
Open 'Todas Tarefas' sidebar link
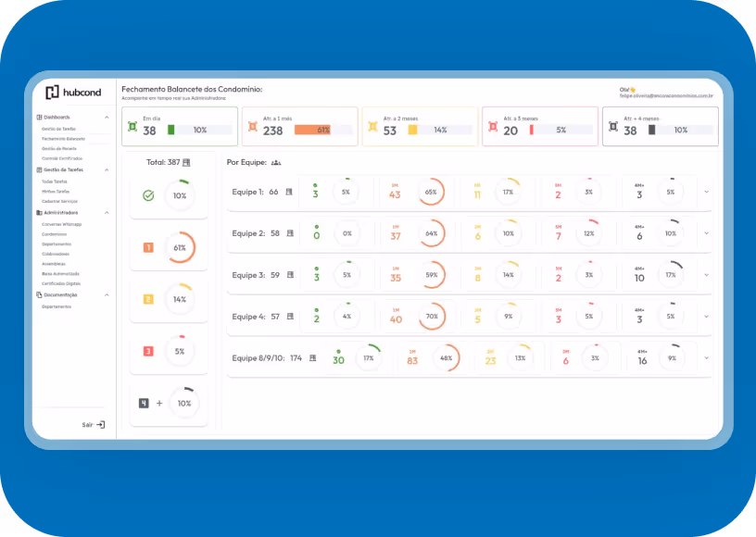pyautogui.click(x=55, y=181)
